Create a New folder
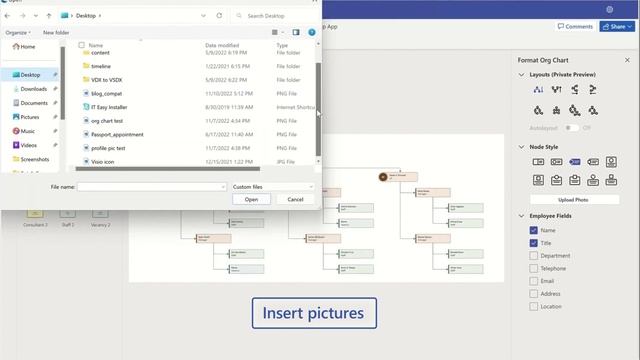Viewport: 640px width, 360px height. coord(56,32)
